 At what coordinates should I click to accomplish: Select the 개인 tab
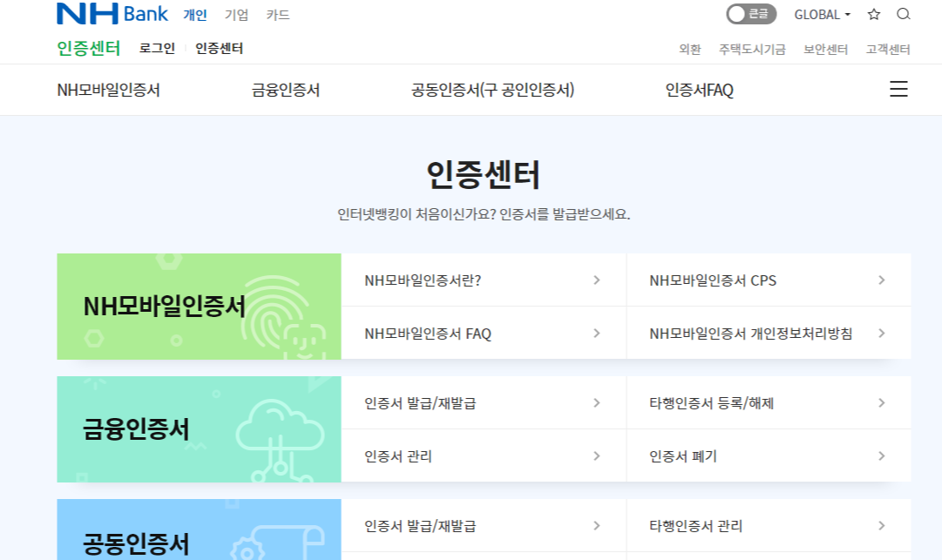pyautogui.click(x=195, y=15)
